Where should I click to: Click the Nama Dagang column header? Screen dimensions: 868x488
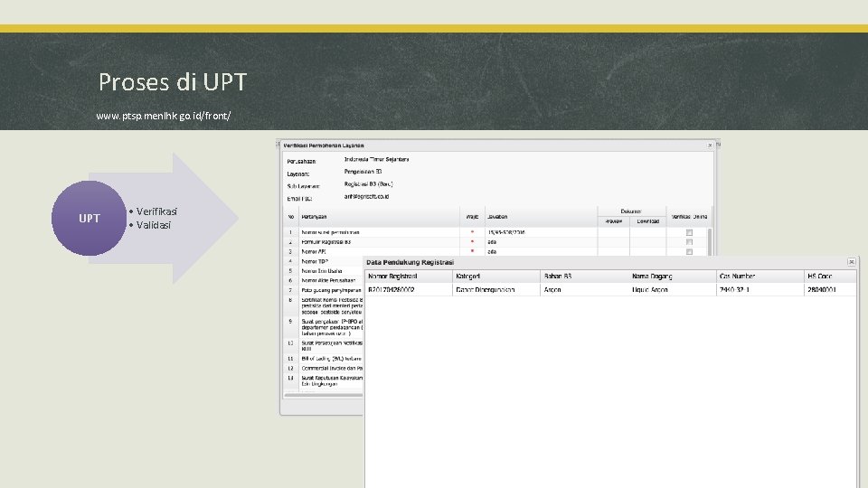672,277
